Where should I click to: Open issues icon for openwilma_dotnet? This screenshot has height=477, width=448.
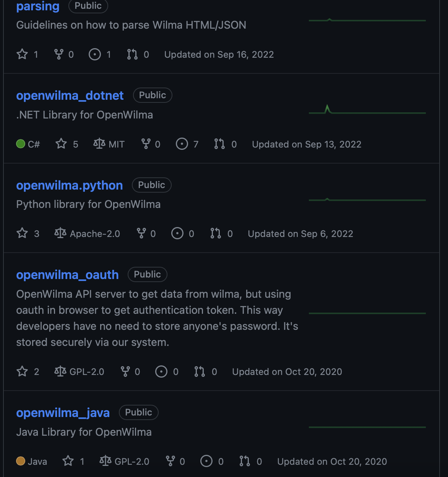(x=182, y=144)
